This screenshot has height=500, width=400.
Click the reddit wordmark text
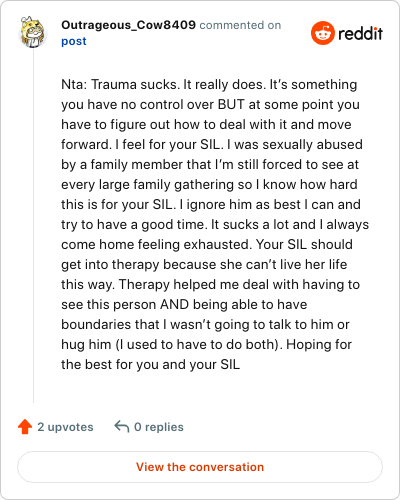click(x=360, y=33)
